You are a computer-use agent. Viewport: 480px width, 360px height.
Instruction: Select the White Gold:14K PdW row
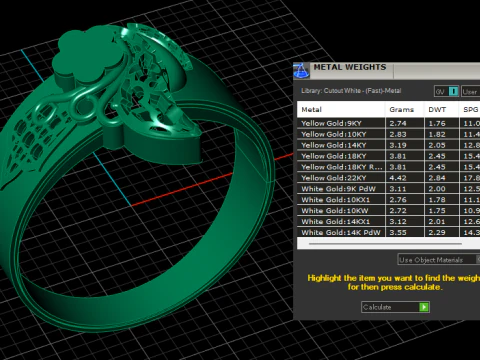click(388, 232)
